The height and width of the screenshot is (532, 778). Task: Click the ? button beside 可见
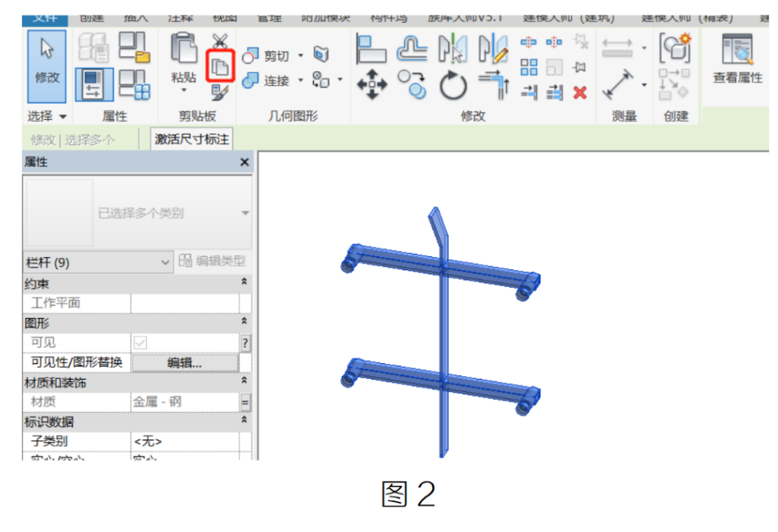tap(245, 343)
